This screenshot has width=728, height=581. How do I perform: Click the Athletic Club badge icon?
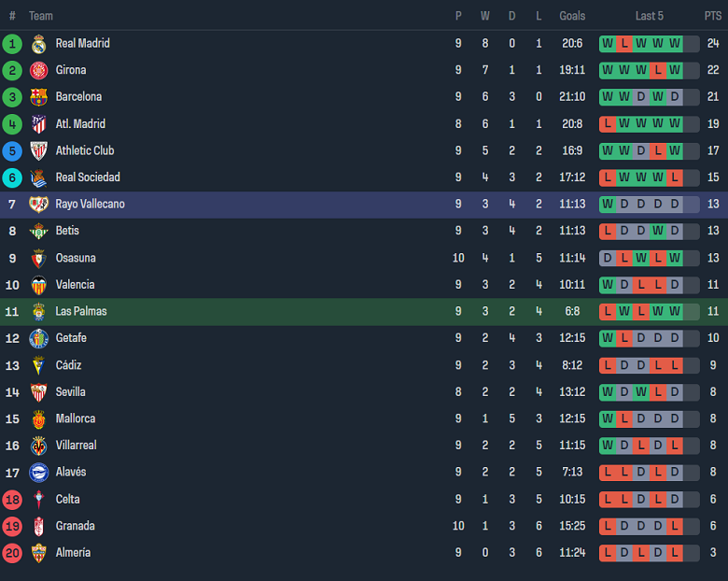pyautogui.click(x=38, y=151)
